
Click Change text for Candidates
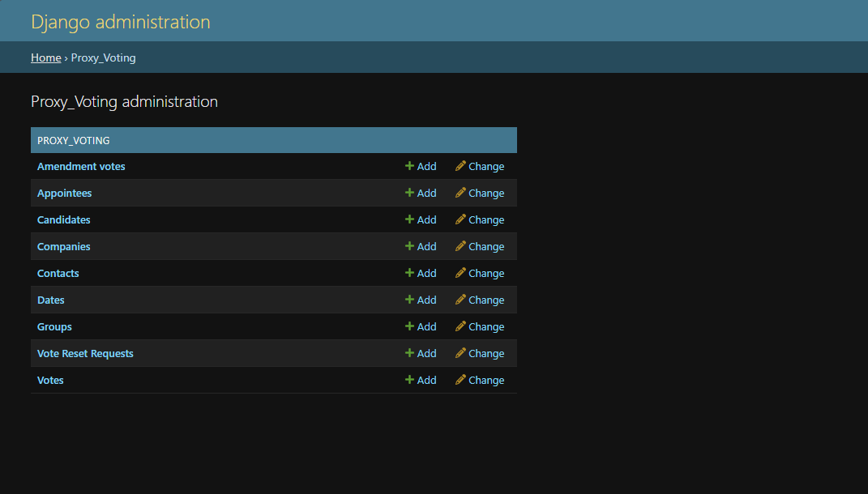tap(486, 219)
